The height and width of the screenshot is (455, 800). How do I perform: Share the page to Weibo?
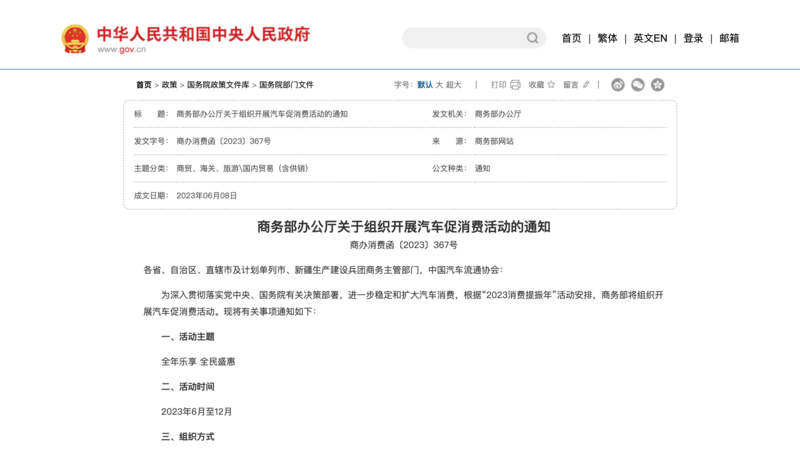pos(618,85)
